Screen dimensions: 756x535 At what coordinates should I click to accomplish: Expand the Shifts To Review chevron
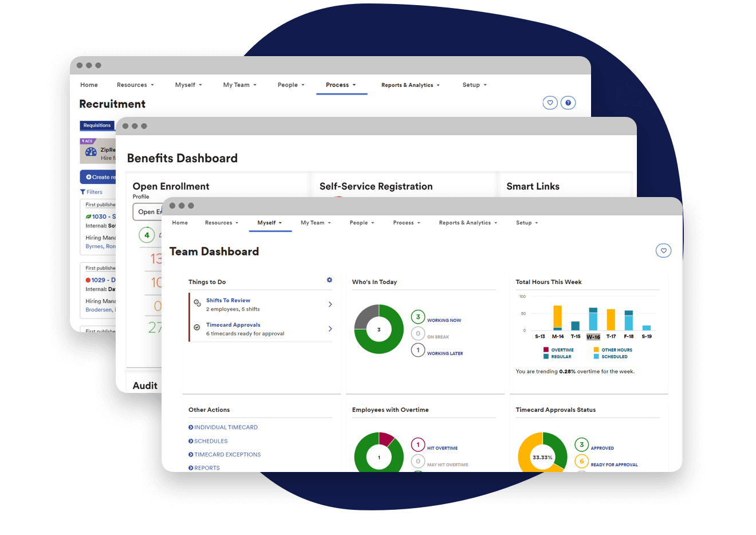pyautogui.click(x=330, y=304)
